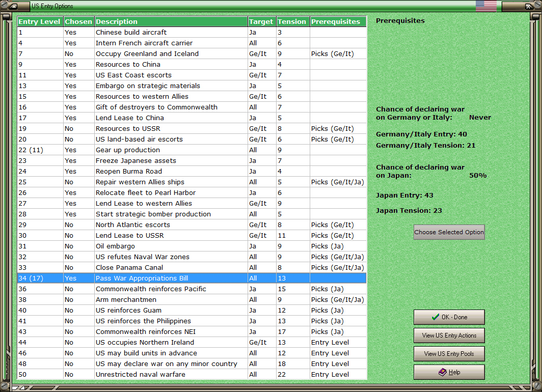Viewport: 542px width, 392px height.
Task: Select Embargo on strategic materials row
Action: tap(192, 86)
